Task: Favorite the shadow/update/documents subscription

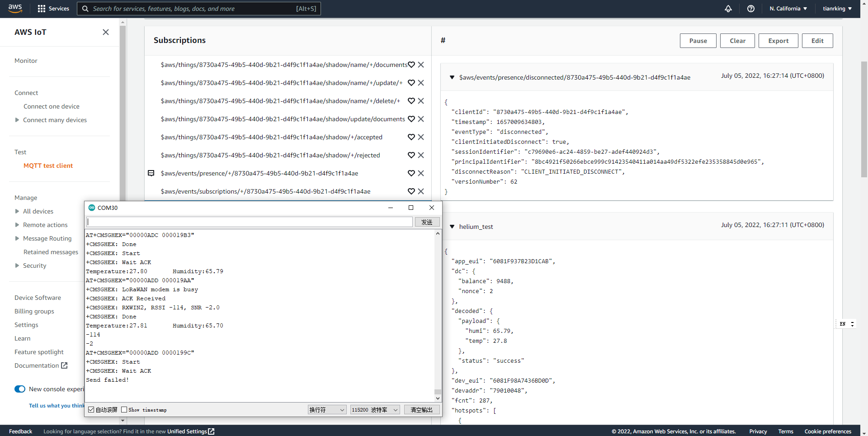Action: [x=411, y=119]
